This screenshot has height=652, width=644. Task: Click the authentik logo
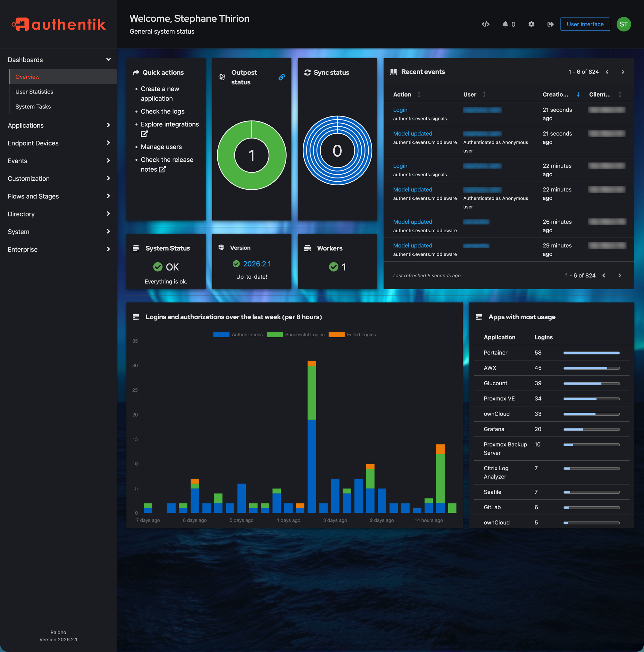click(59, 24)
